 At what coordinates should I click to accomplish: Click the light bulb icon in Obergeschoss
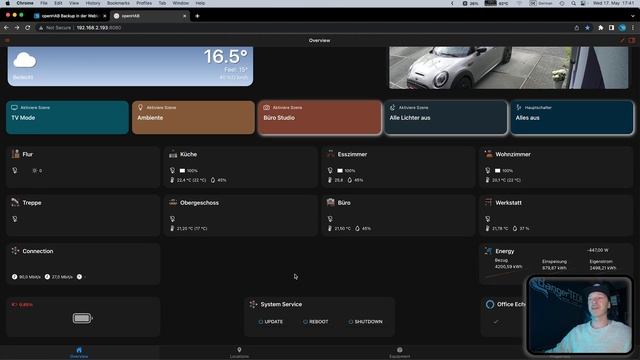pos(172,219)
